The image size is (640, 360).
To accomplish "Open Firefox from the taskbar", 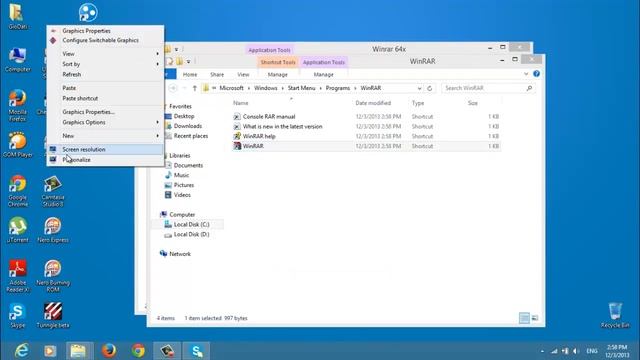I will pos(109,351).
